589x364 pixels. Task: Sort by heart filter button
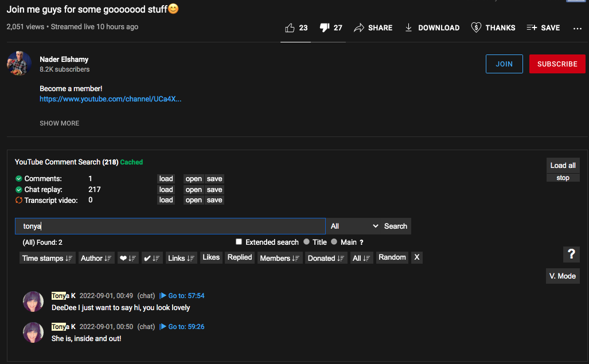pos(128,258)
